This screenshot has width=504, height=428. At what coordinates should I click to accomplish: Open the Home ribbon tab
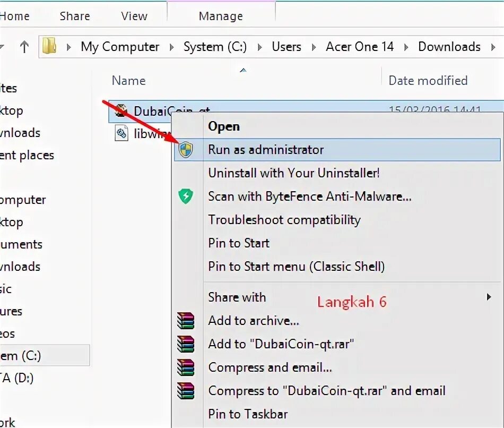[x=14, y=16]
